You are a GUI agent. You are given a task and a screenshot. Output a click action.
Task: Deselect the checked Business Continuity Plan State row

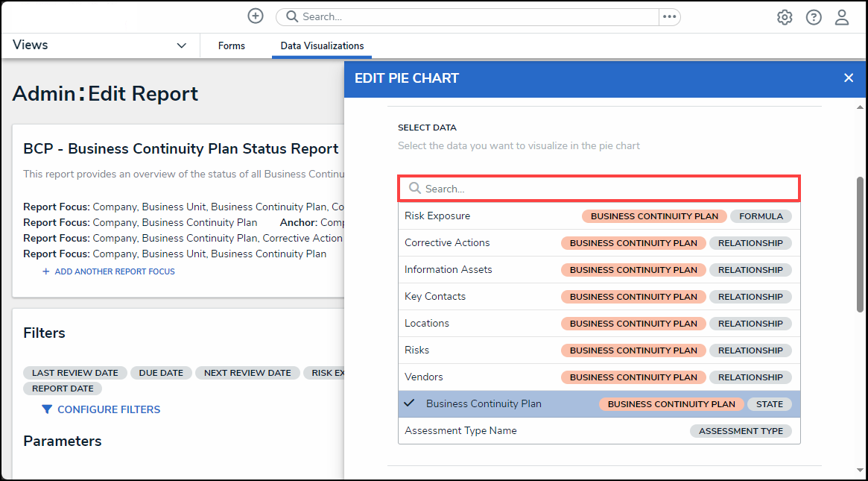click(484, 403)
